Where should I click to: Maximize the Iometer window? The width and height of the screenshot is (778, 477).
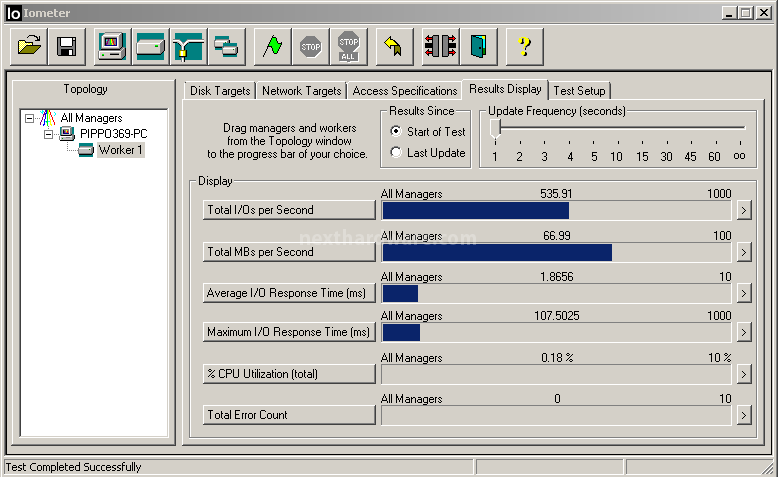click(x=745, y=13)
